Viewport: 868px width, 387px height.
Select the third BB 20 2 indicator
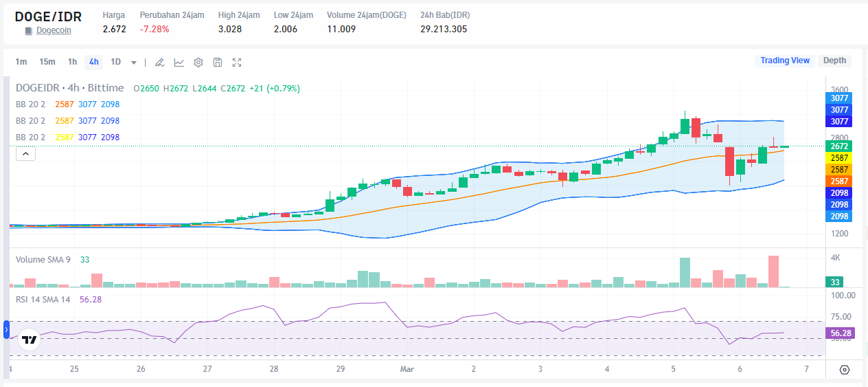30,137
